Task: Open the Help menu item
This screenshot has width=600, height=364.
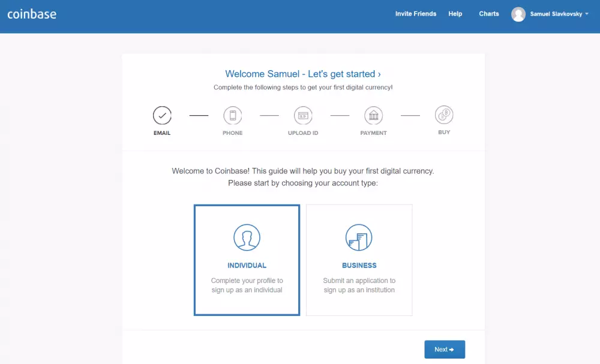Action: point(455,14)
